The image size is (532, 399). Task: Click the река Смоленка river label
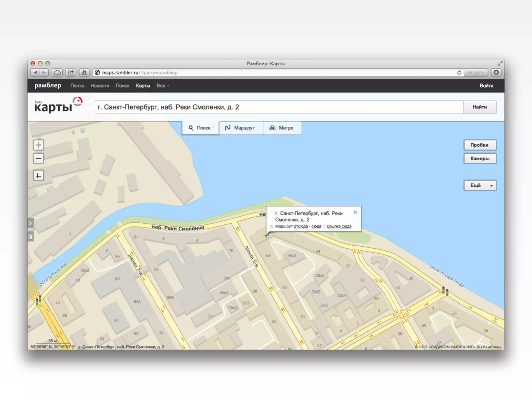pyautogui.click(x=53, y=274)
